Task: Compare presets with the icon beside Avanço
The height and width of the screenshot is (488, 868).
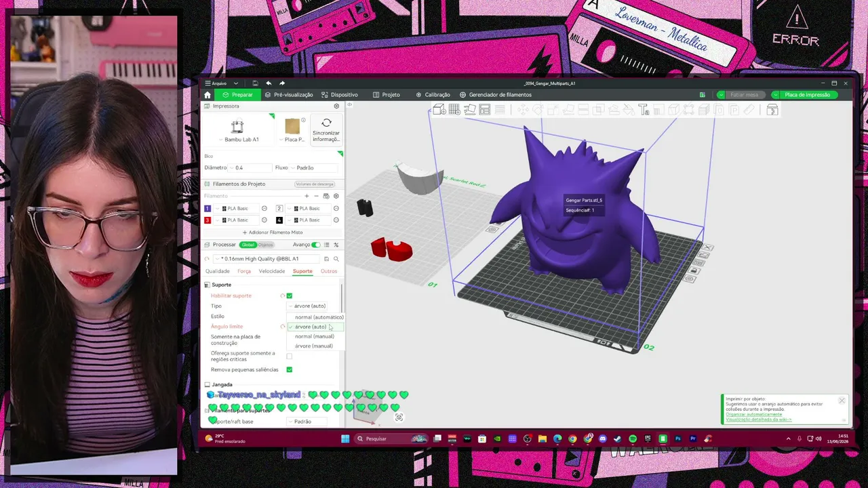Action: [336, 245]
